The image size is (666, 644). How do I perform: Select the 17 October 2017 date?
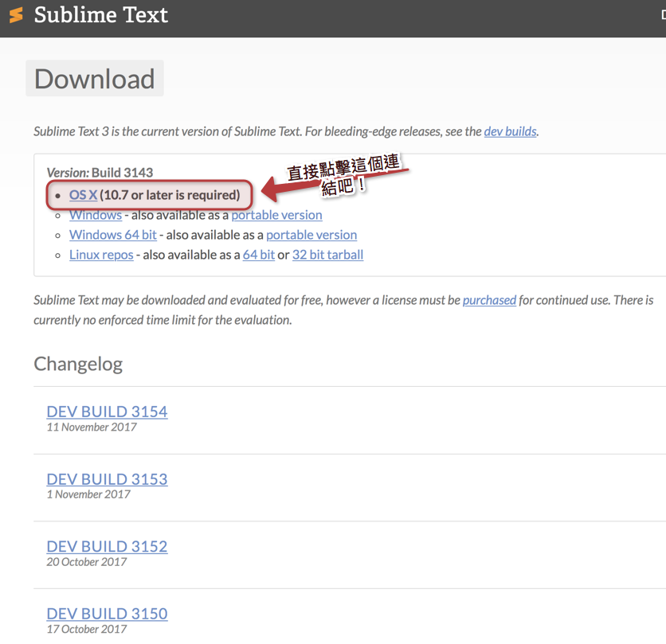coord(87,629)
